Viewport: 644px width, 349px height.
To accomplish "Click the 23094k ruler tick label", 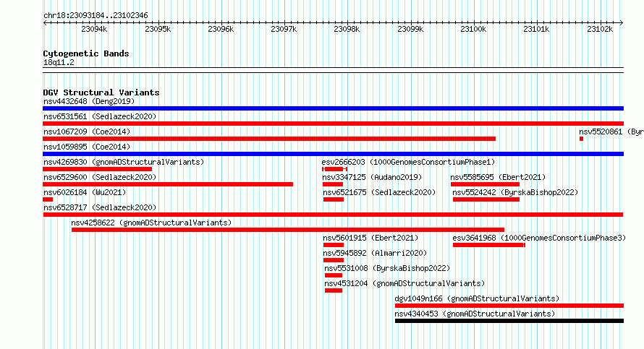I will [x=94, y=29].
